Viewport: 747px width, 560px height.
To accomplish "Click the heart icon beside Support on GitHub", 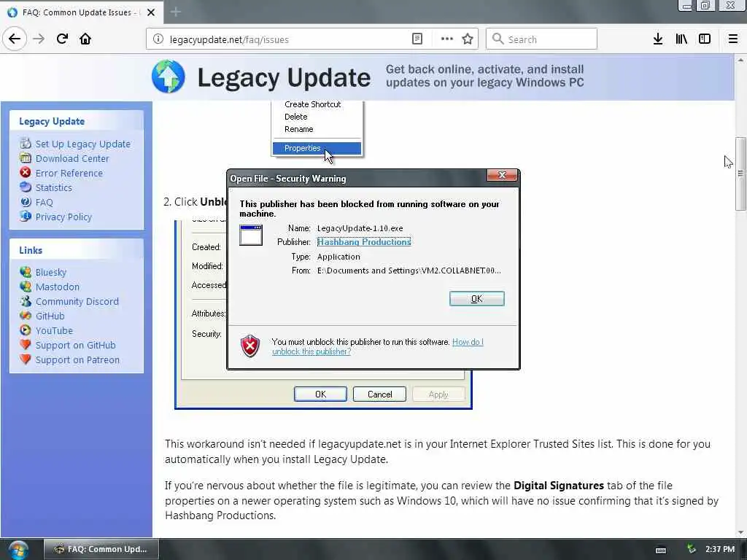I will (26, 344).
